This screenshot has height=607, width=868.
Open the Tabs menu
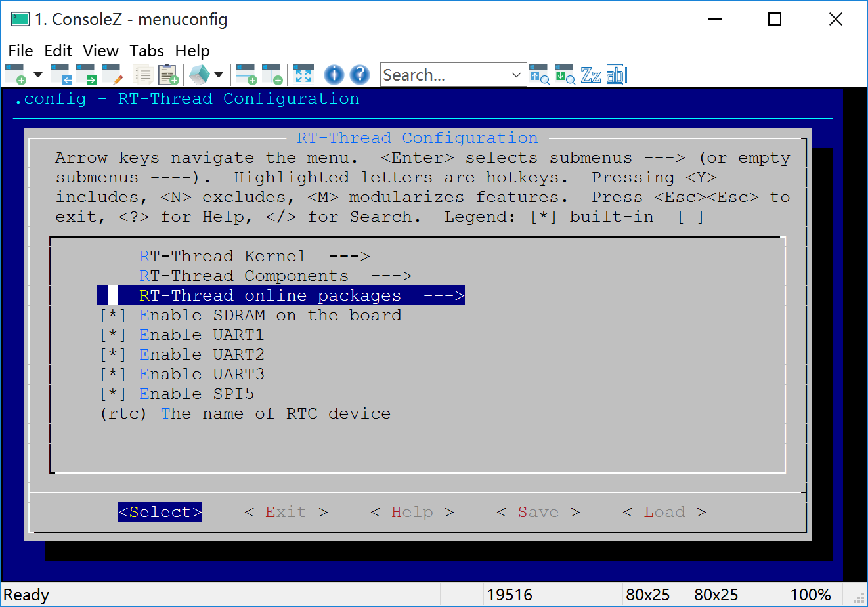(x=146, y=51)
